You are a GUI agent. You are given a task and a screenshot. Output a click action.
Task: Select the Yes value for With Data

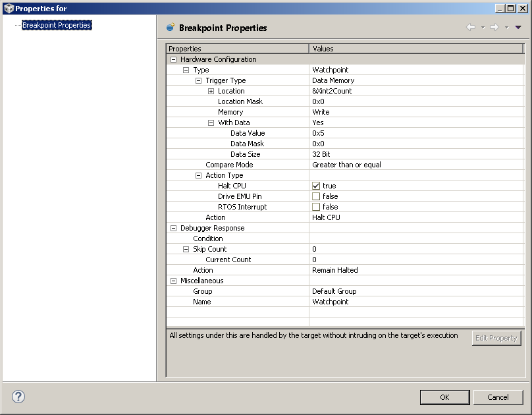tap(318, 123)
